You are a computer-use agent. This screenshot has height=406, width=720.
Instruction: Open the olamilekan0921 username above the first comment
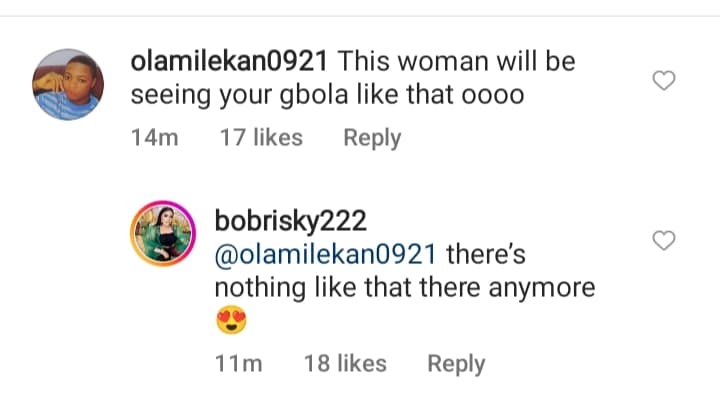click(x=230, y=60)
